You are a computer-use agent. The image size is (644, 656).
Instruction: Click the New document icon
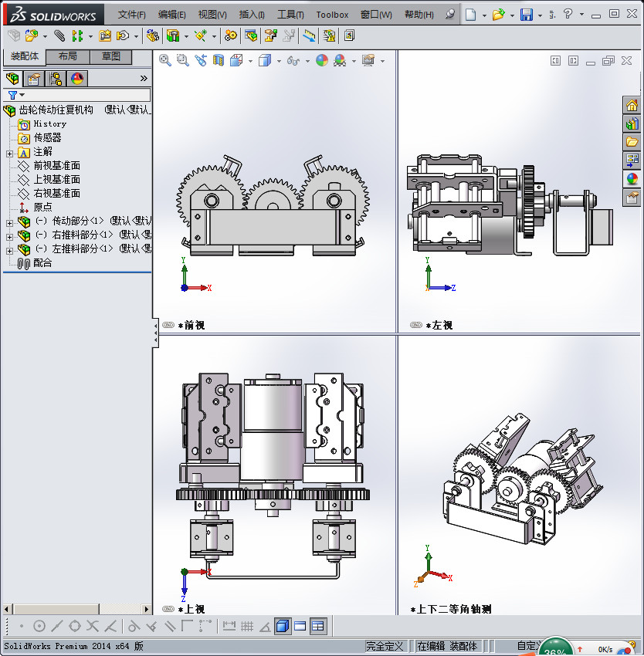[x=471, y=15]
